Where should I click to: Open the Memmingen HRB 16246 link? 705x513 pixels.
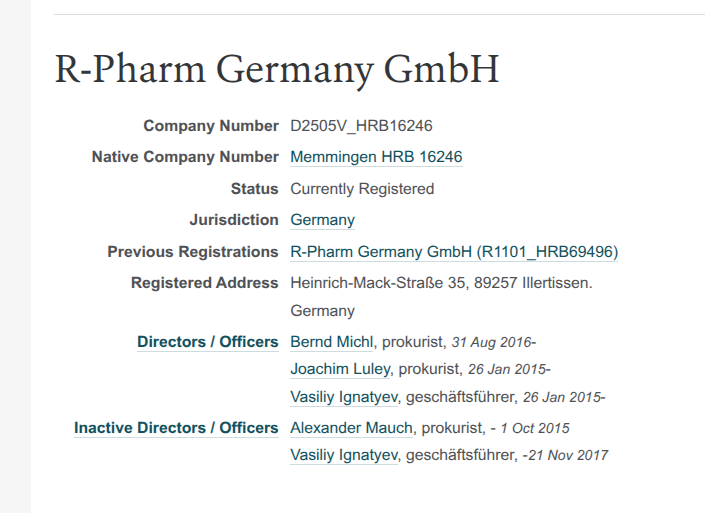pyautogui.click(x=376, y=157)
